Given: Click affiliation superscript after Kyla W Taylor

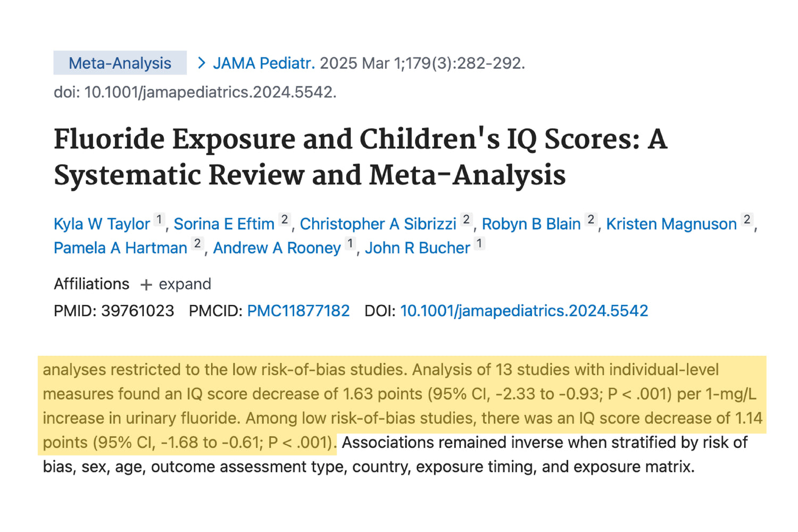Looking at the screenshot, I should (x=159, y=220).
